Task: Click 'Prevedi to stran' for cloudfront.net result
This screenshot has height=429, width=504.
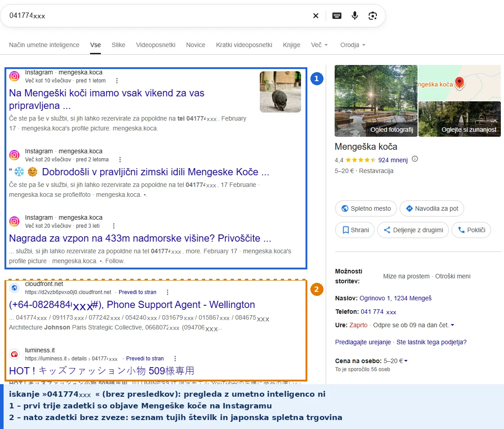Action: [137, 292]
